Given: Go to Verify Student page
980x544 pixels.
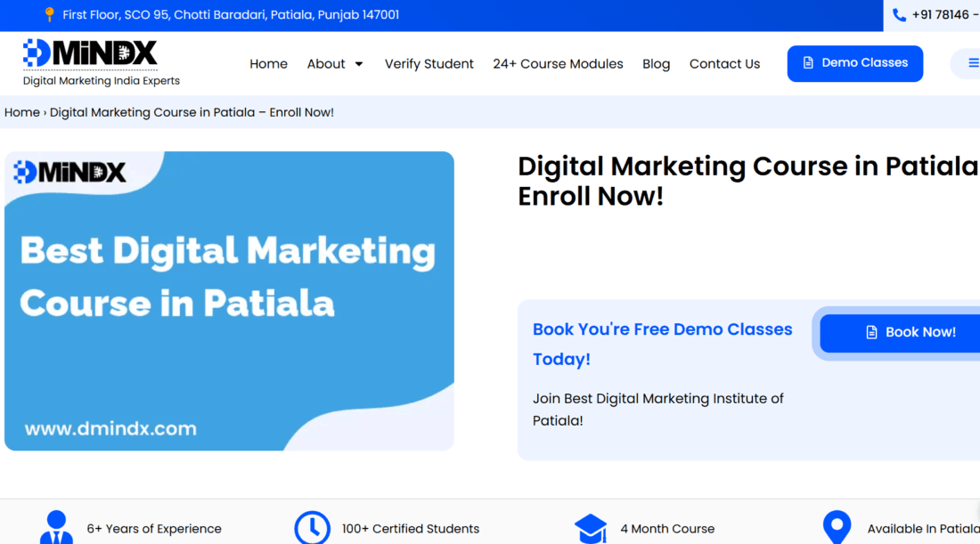Looking at the screenshot, I should tap(429, 64).
